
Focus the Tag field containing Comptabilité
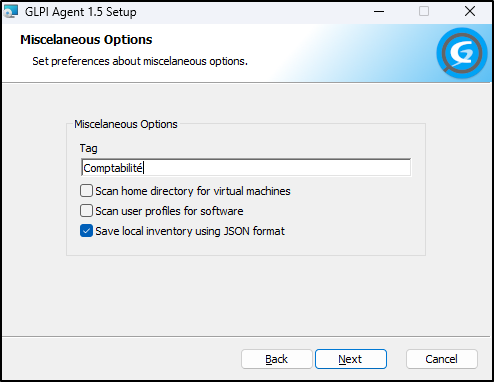point(246,167)
